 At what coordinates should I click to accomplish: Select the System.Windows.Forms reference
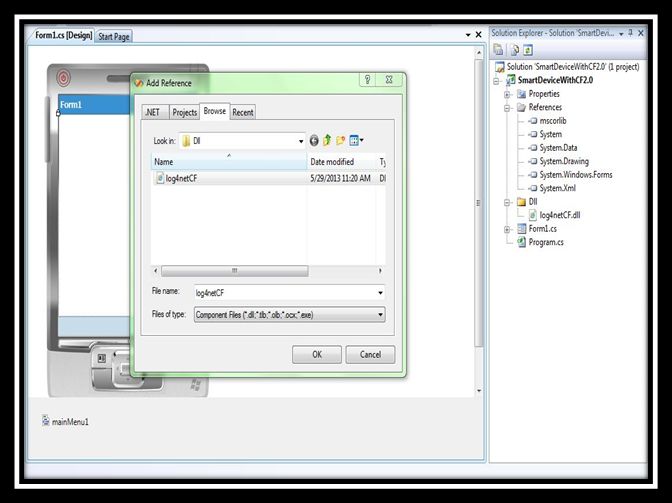coord(576,175)
